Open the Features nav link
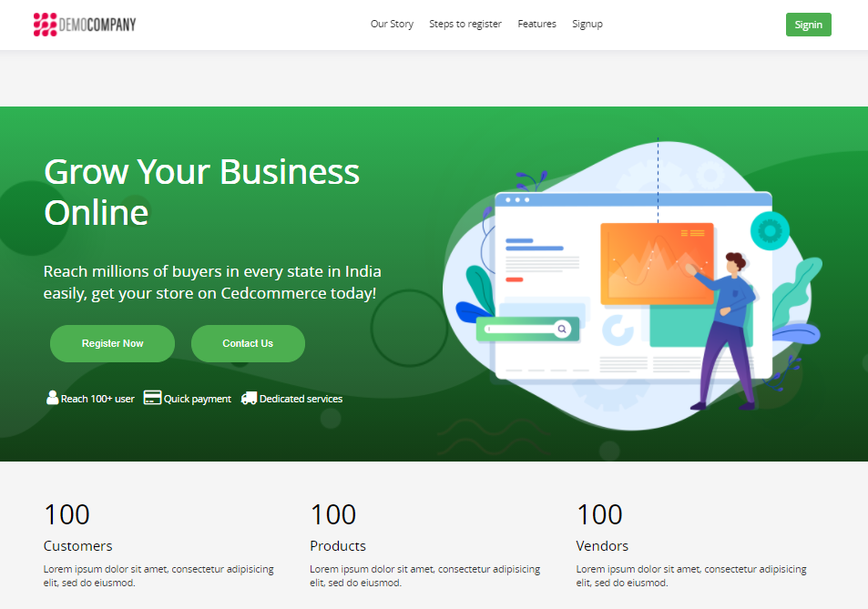This screenshot has height=609, width=868. (537, 24)
